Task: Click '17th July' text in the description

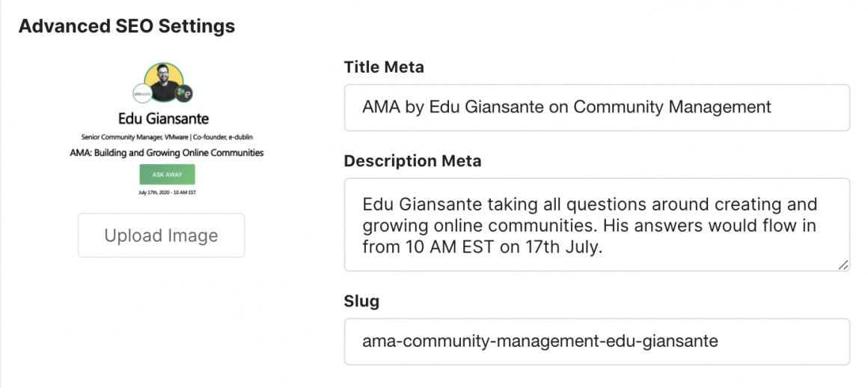Action: pyautogui.click(x=563, y=246)
